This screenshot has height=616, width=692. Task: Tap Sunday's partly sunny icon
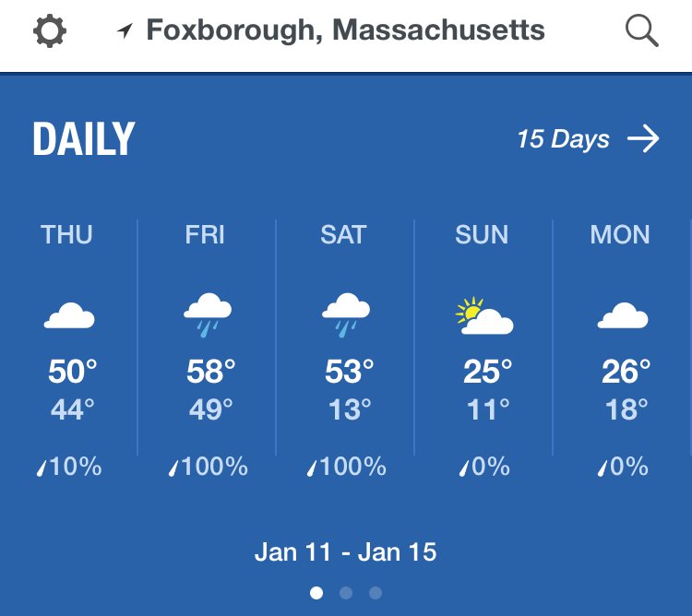(x=484, y=315)
